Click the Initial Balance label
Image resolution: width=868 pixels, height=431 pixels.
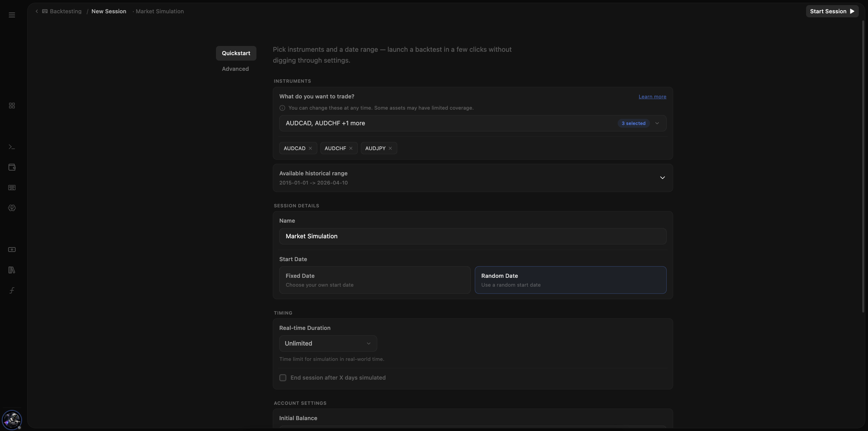(298, 418)
